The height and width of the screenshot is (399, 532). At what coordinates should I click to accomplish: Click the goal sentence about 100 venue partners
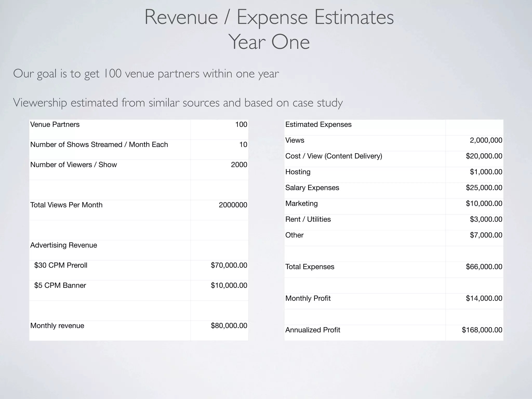coord(146,74)
